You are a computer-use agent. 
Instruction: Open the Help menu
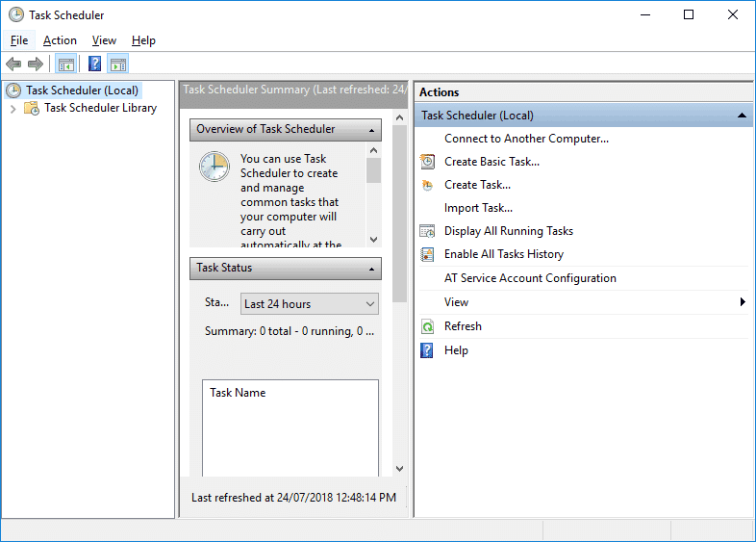[143, 40]
